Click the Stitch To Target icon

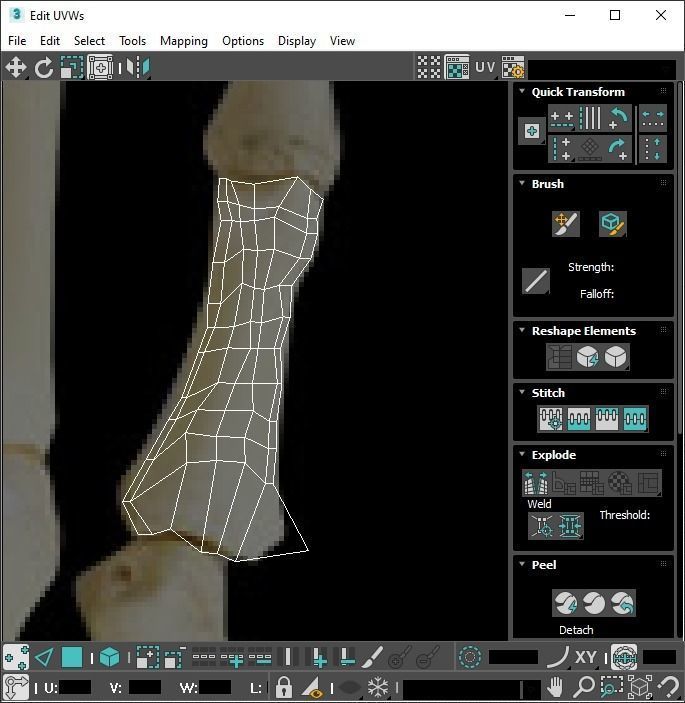click(x=551, y=419)
